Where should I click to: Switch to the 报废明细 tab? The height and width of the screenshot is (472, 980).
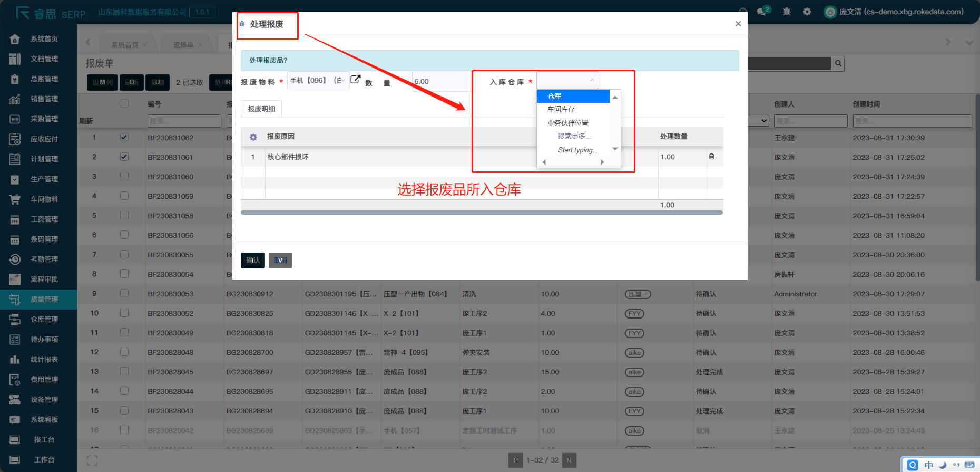pyautogui.click(x=261, y=109)
